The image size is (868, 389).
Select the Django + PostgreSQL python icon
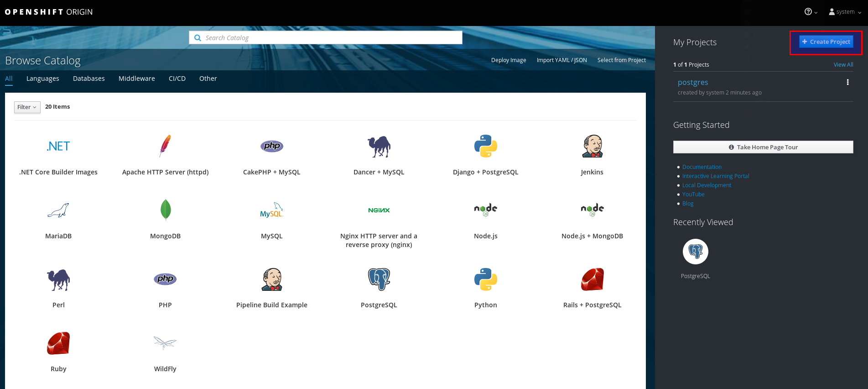(486, 146)
